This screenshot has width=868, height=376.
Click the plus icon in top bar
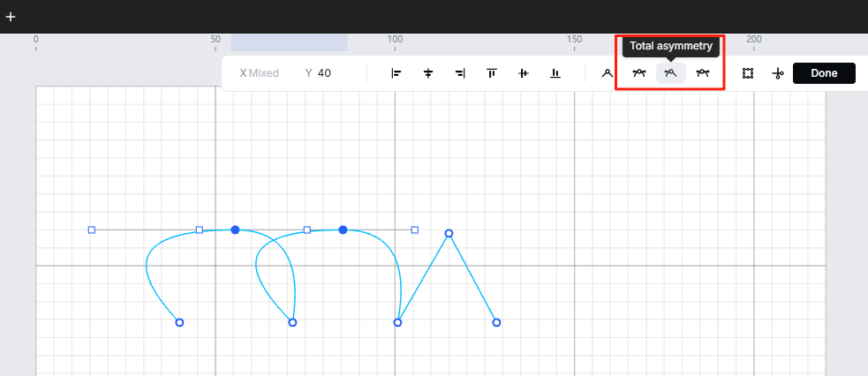(x=11, y=17)
